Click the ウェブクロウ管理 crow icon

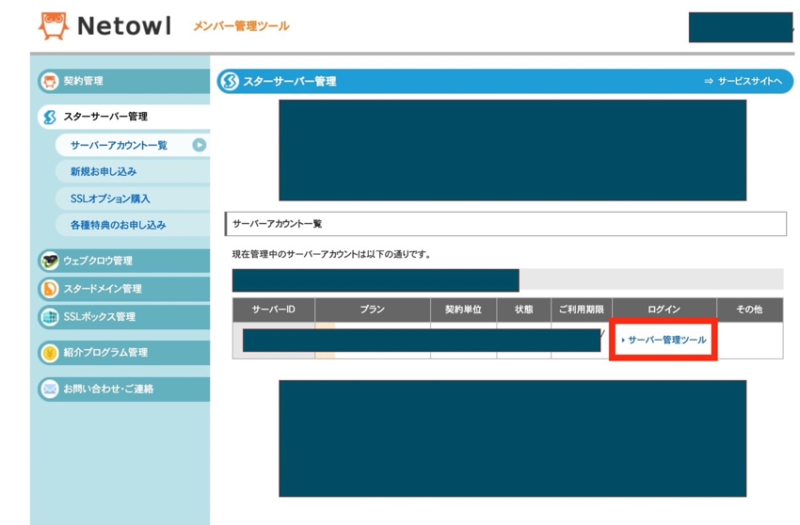(49, 261)
